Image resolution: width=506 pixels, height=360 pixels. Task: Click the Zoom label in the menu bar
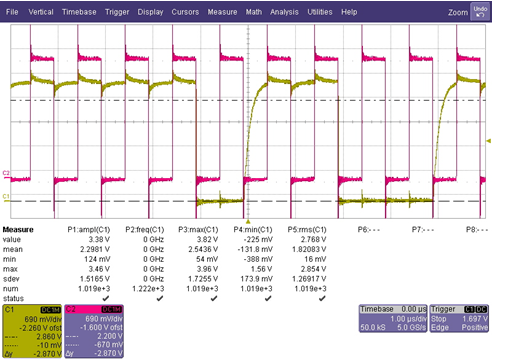click(x=458, y=13)
